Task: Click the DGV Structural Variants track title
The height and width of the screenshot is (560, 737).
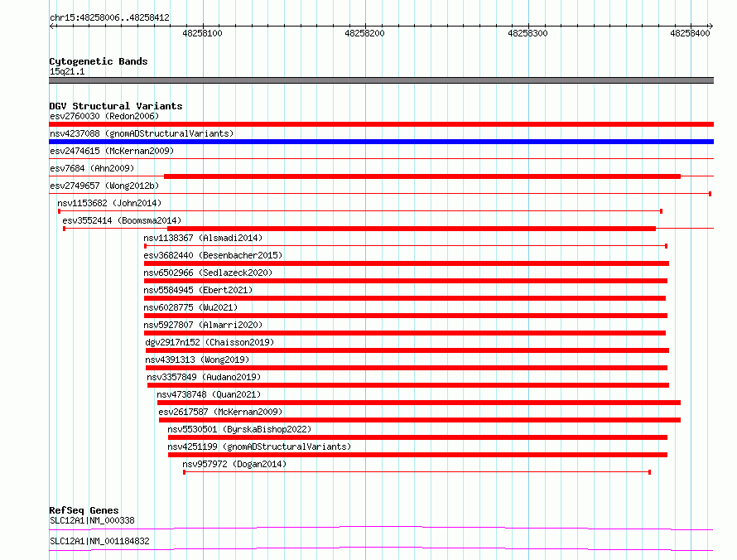Action: coord(116,106)
